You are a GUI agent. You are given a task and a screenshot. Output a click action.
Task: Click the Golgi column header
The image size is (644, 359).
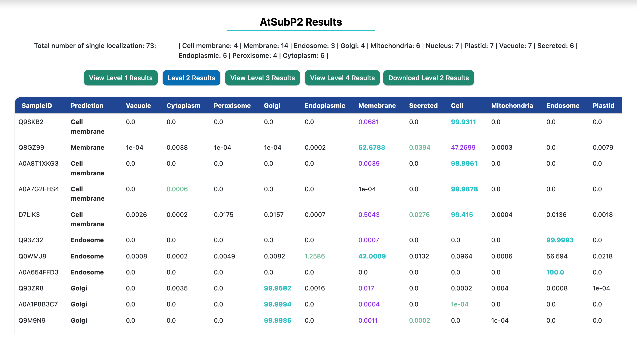pos(272,106)
